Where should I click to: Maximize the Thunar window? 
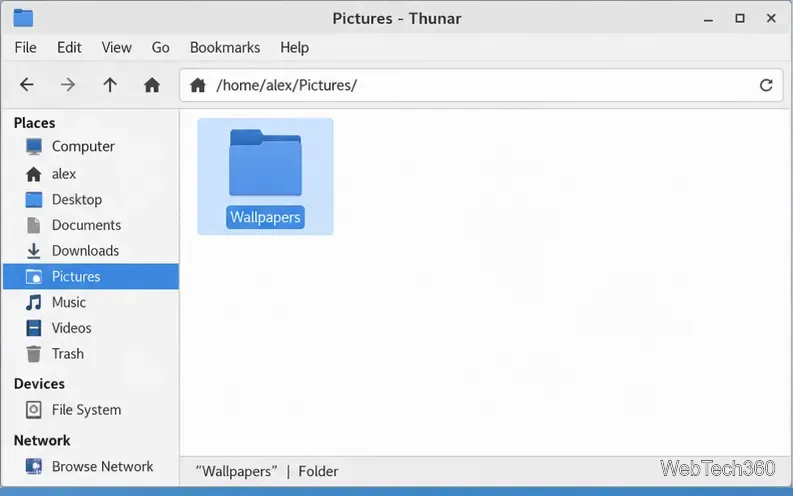[x=740, y=18]
